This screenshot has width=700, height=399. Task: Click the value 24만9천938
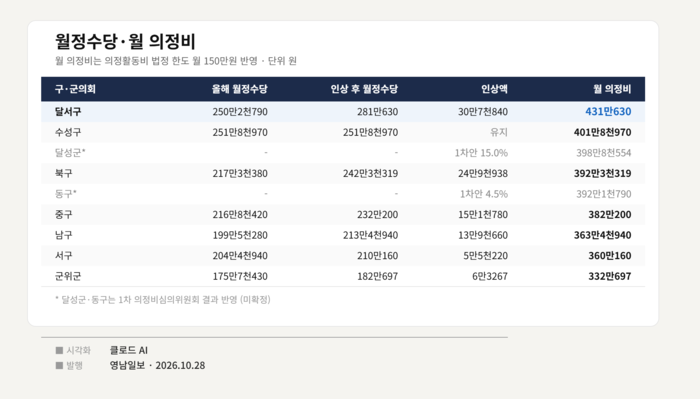(483, 173)
